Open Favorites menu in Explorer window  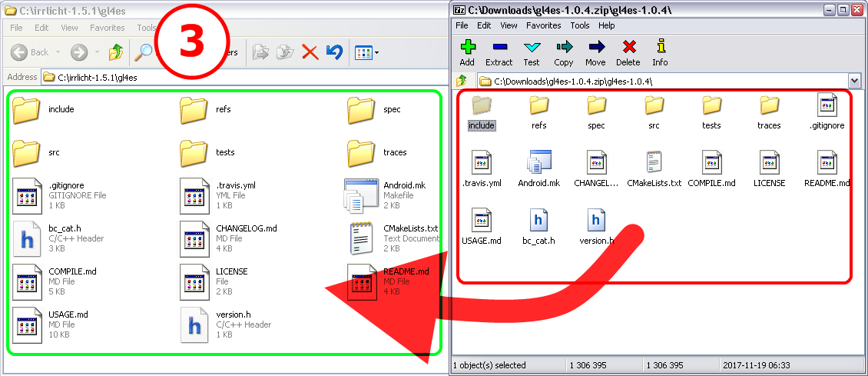click(x=108, y=28)
